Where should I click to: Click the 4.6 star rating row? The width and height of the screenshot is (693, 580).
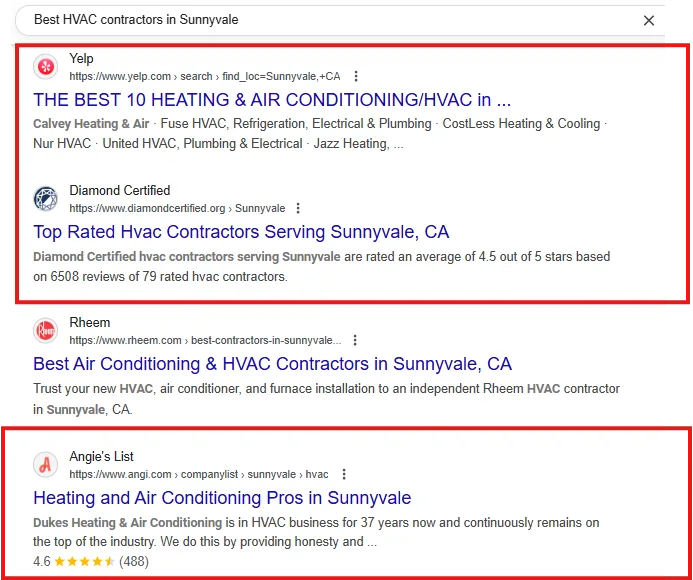(90, 562)
